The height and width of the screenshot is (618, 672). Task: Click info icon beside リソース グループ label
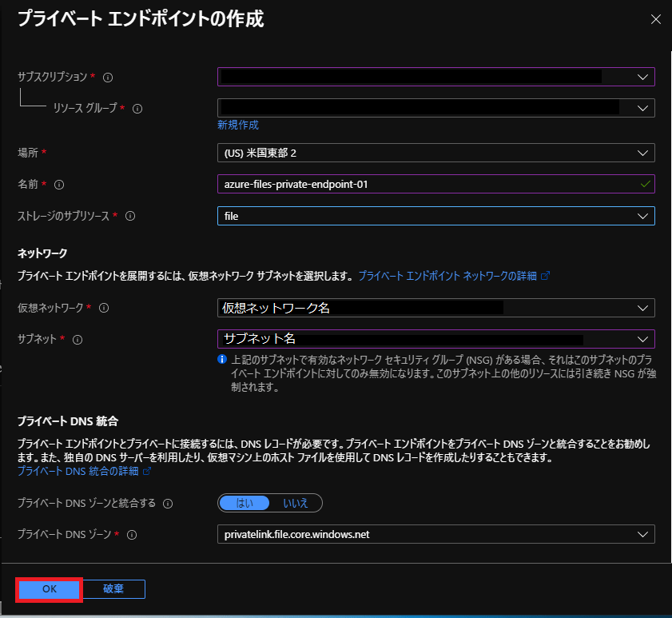pos(137,109)
